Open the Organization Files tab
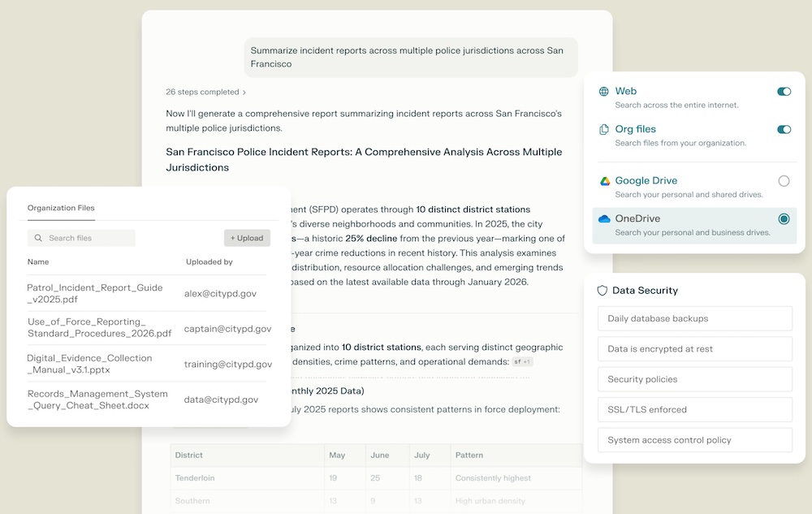 tap(61, 208)
